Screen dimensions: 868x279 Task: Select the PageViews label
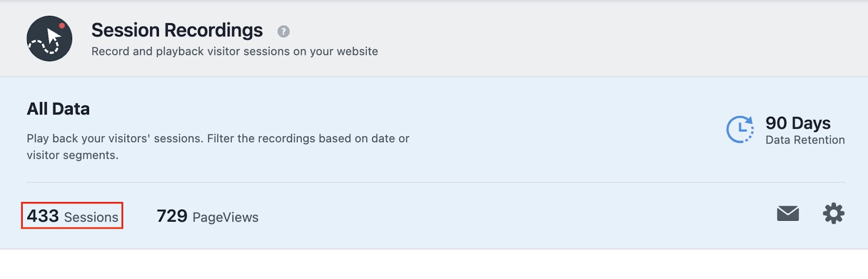point(225,217)
